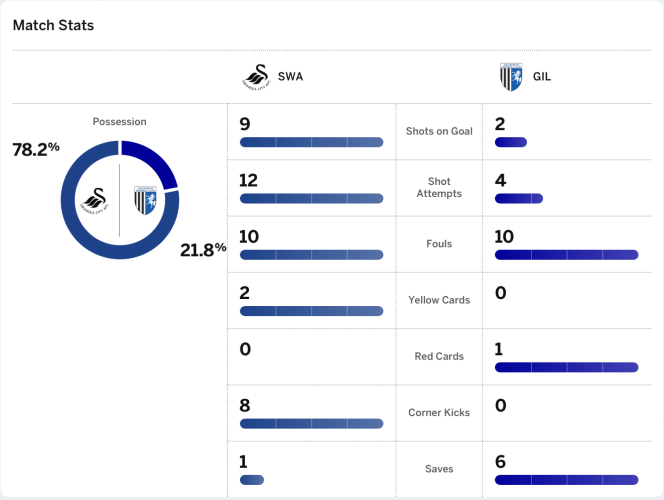The height and width of the screenshot is (500, 664).
Task: Click the Match Stats heading
Action: tap(53, 25)
